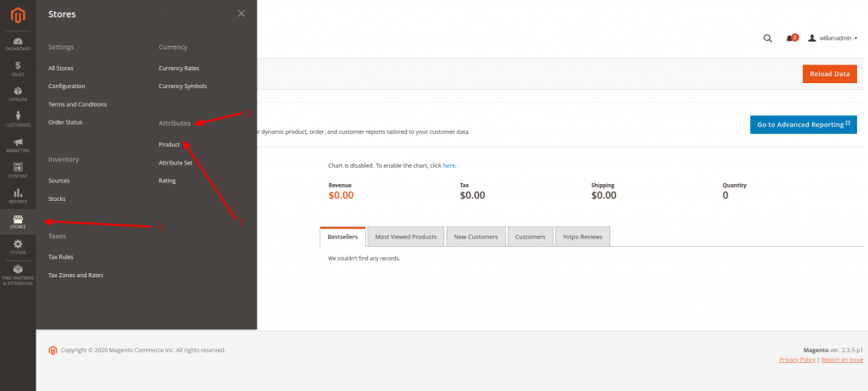The width and height of the screenshot is (868, 391).
Task: Follow the Privacy Policy link
Action: click(x=797, y=360)
